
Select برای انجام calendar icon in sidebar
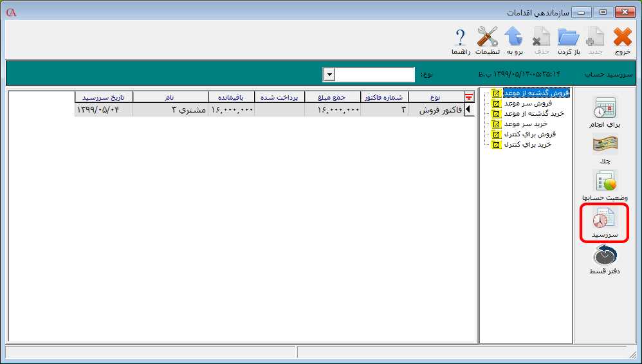[605, 113]
